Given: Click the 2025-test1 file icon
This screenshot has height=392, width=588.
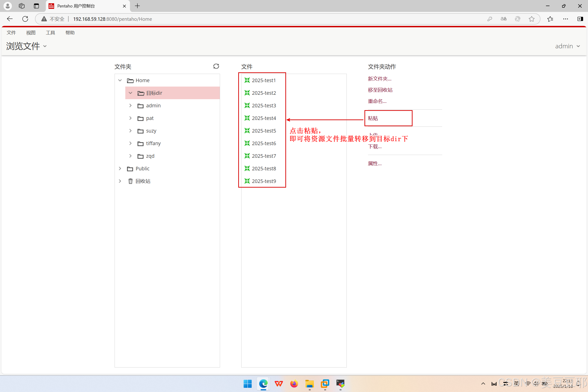Looking at the screenshot, I should [247, 80].
